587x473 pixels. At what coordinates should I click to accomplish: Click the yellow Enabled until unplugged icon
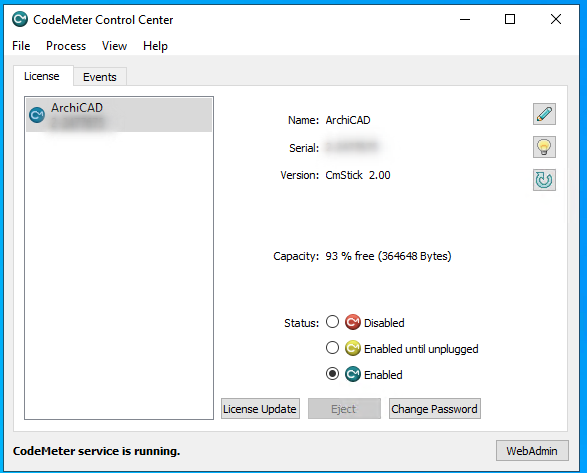click(x=352, y=348)
